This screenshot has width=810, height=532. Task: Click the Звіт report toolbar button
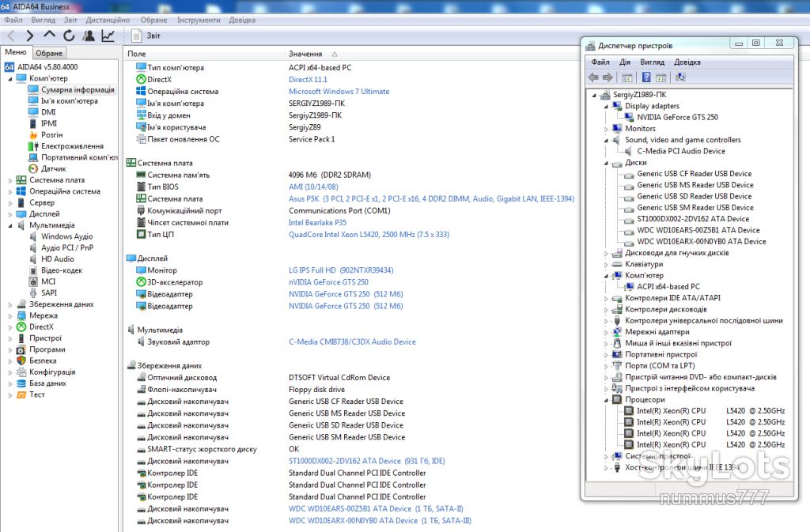[x=146, y=36]
